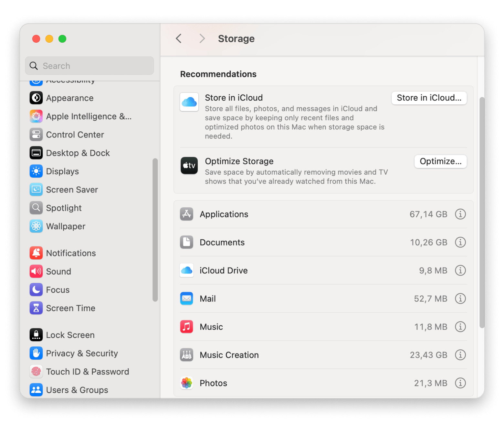Select Lock Screen label in sidebar
The image size is (504, 425).
click(70, 335)
